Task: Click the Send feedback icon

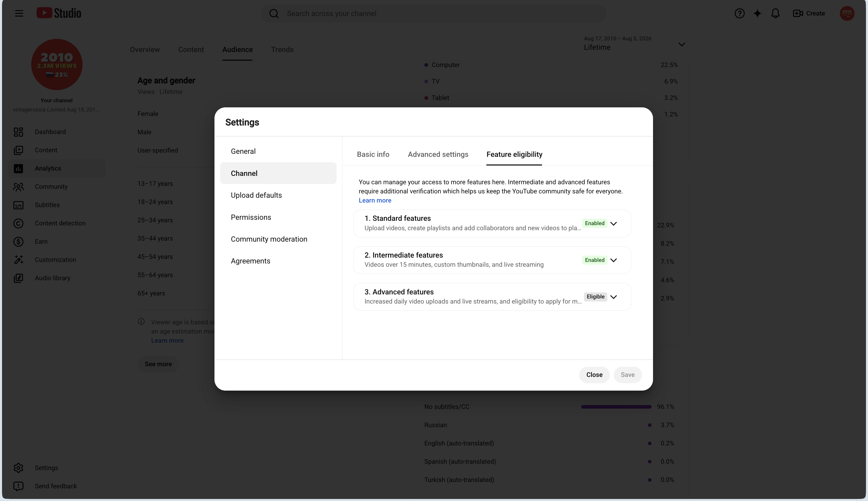Action: (x=18, y=486)
